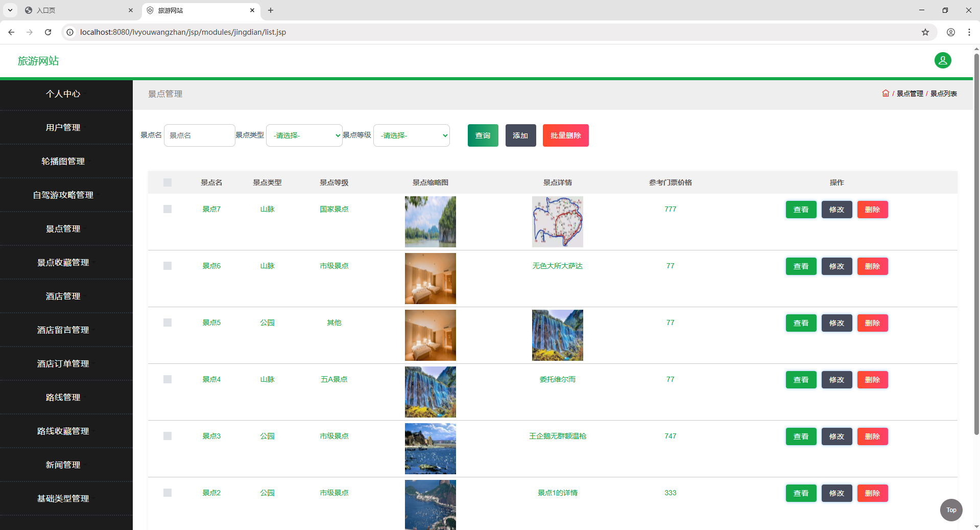This screenshot has width=980, height=530.
Task: Click the address bar URL
Action: tap(183, 32)
